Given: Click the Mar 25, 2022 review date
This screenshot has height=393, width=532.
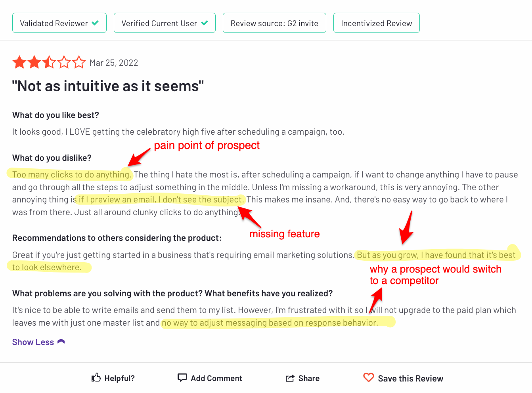Looking at the screenshot, I should pos(114,63).
